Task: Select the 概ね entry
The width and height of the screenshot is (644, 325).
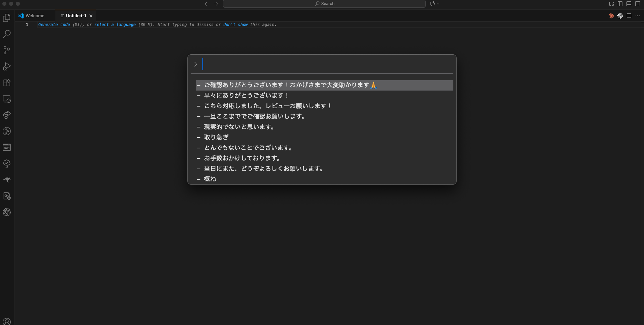Action: pyautogui.click(x=325, y=179)
